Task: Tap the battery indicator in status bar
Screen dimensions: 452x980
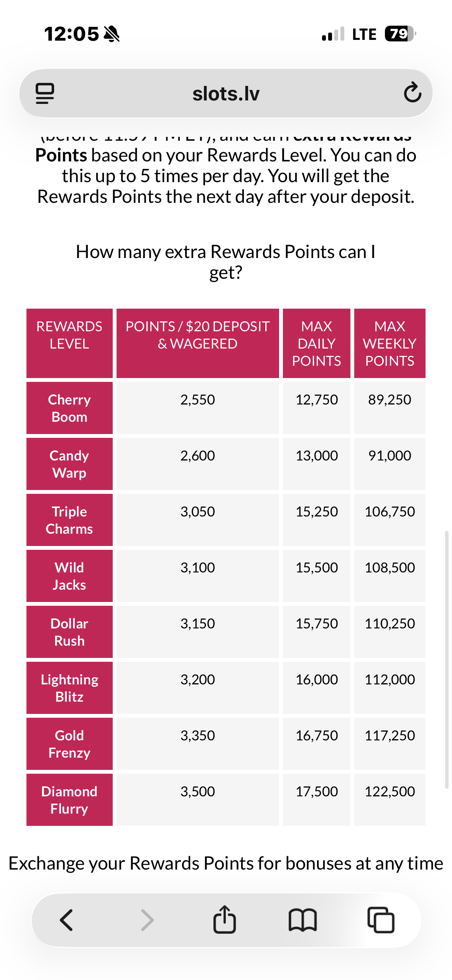Action: 400,34
